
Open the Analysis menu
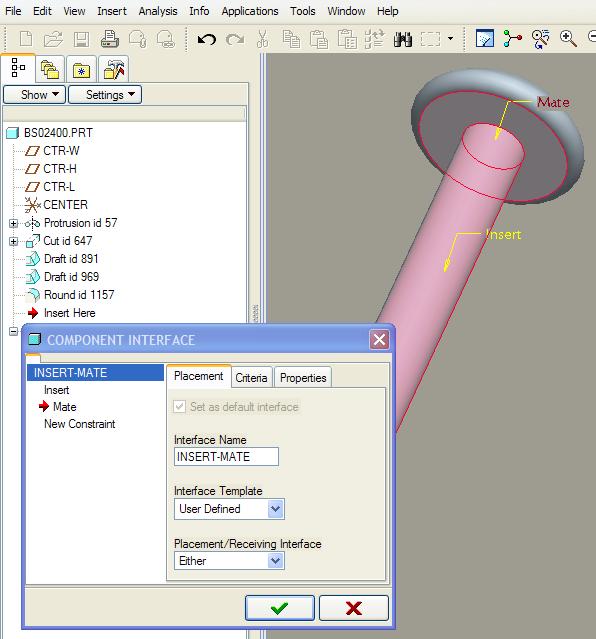[158, 11]
